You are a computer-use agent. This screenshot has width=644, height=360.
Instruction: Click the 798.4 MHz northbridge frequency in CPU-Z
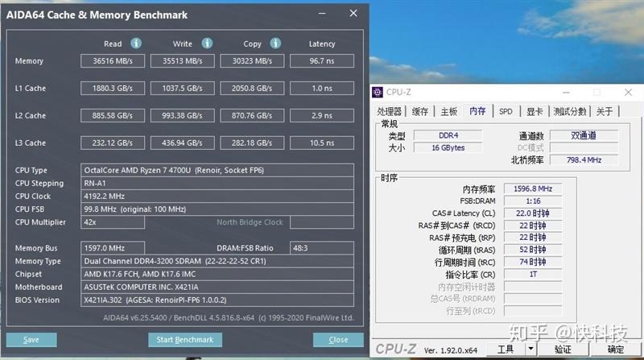coord(584,159)
